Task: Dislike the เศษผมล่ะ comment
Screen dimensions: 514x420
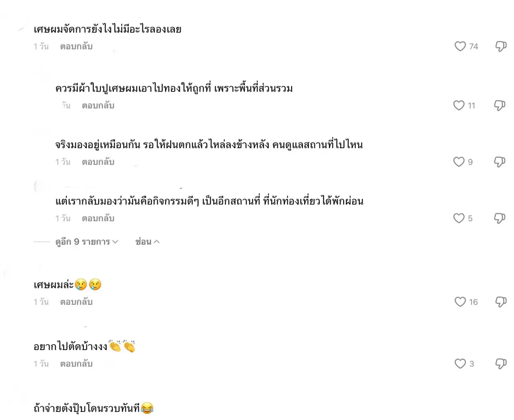Action: [x=501, y=302]
